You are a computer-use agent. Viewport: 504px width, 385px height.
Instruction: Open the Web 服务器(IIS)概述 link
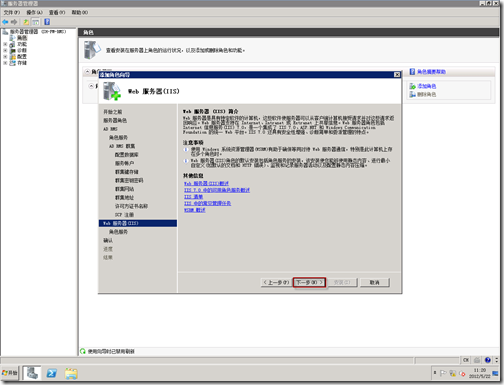click(206, 184)
